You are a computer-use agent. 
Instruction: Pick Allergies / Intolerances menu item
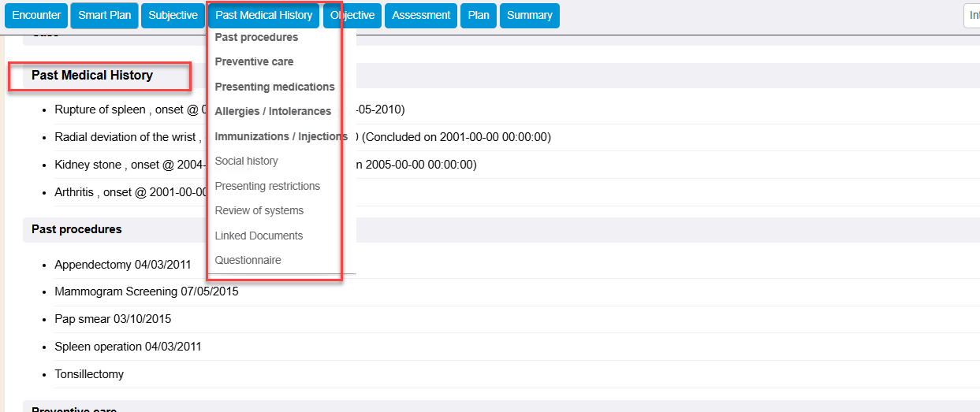[273, 111]
